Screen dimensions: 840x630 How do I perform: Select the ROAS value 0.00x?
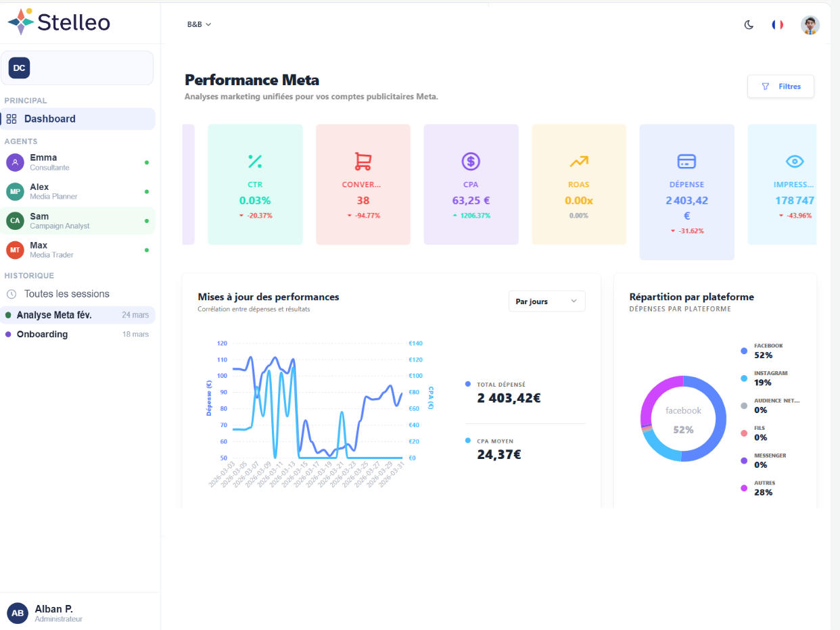579,201
